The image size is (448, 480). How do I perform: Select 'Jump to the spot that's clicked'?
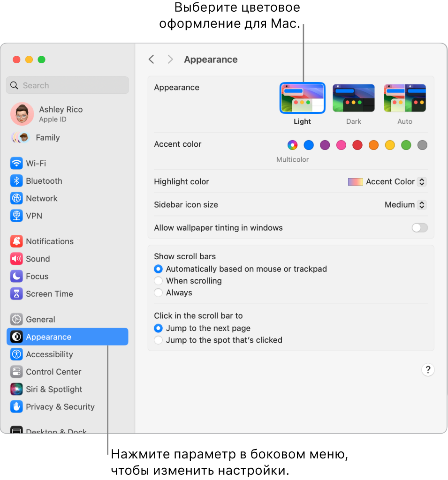(158, 340)
